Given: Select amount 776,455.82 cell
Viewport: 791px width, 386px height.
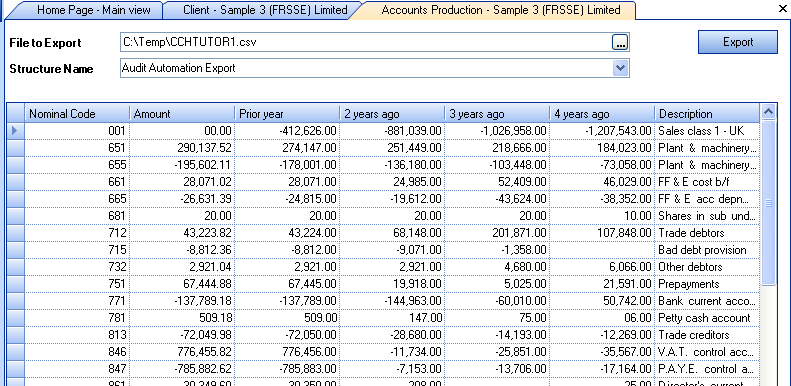Looking at the screenshot, I should [x=182, y=352].
